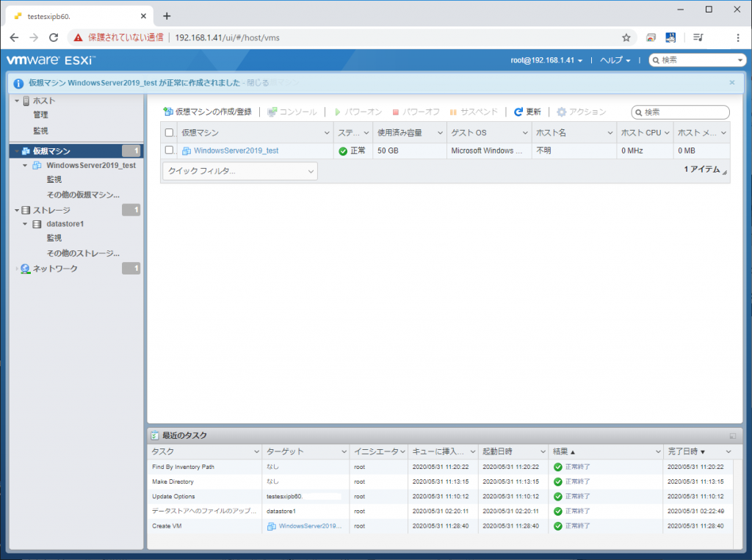Open the ホスト名 column dropdown
Image resolution: width=752 pixels, height=560 pixels.
610,133
